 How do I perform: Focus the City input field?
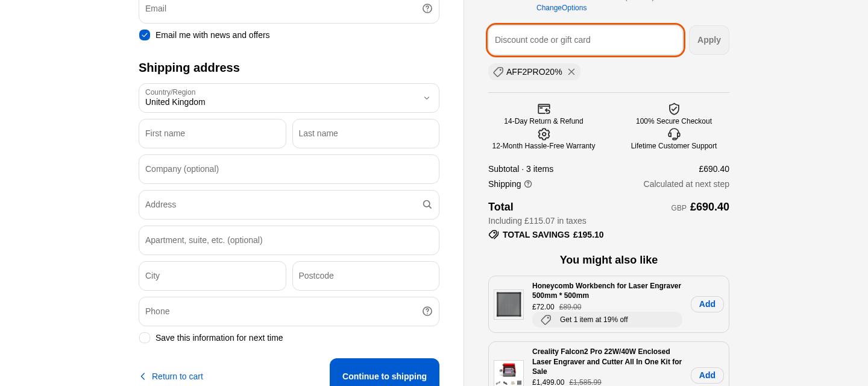(x=212, y=276)
